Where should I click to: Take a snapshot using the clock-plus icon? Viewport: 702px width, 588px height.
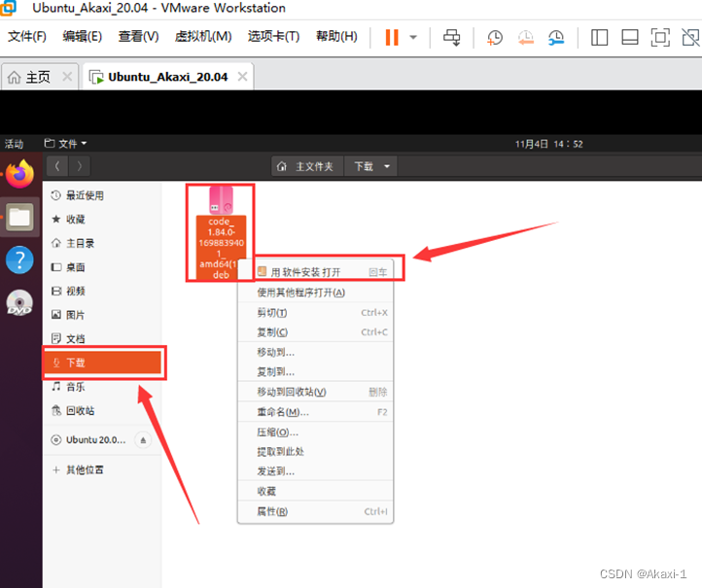pyautogui.click(x=495, y=38)
